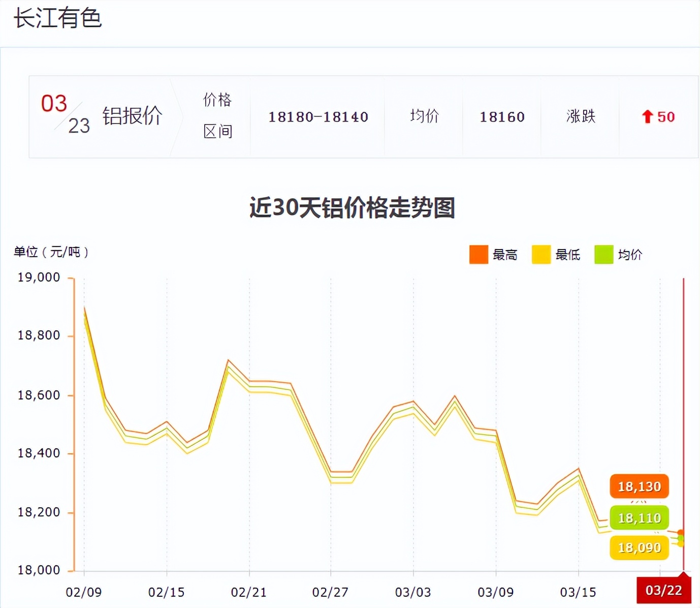Click the price range 18180-18140

[319, 117]
